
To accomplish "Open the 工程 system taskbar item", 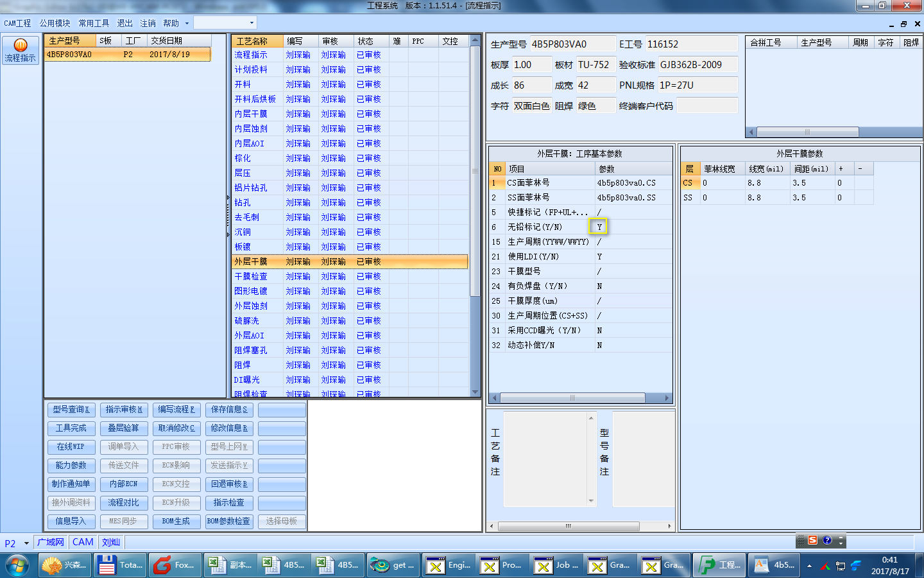I will pos(719,565).
